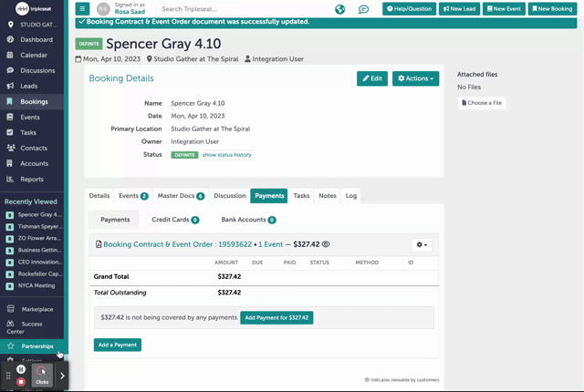The height and width of the screenshot is (392, 584).
Task: Open the Actions dropdown
Action: click(x=415, y=78)
